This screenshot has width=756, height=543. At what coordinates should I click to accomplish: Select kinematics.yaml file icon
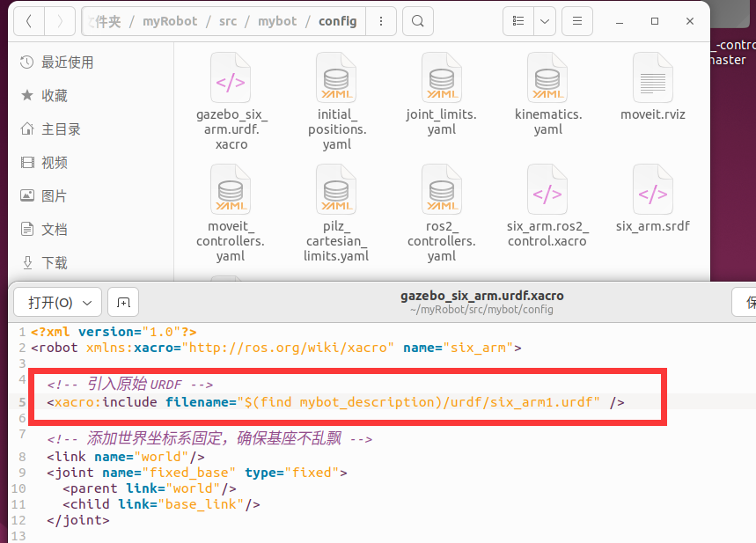(547, 77)
